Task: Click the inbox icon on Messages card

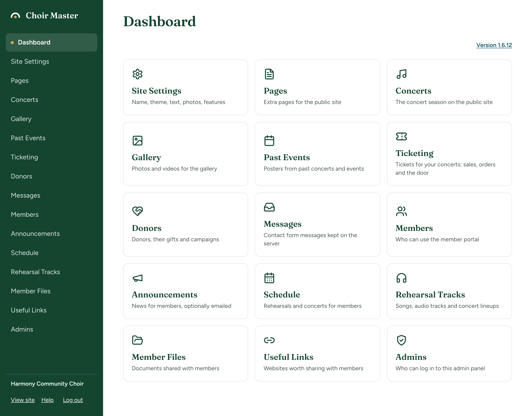Action: (x=269, y=207)
